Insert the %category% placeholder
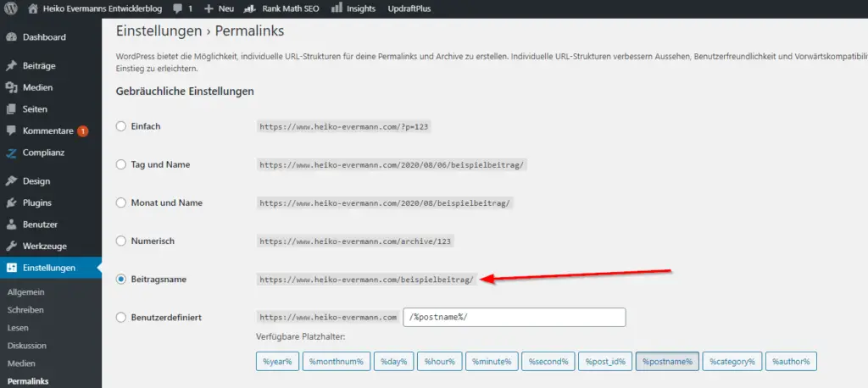The image size is (868, 388). point(732,362)
